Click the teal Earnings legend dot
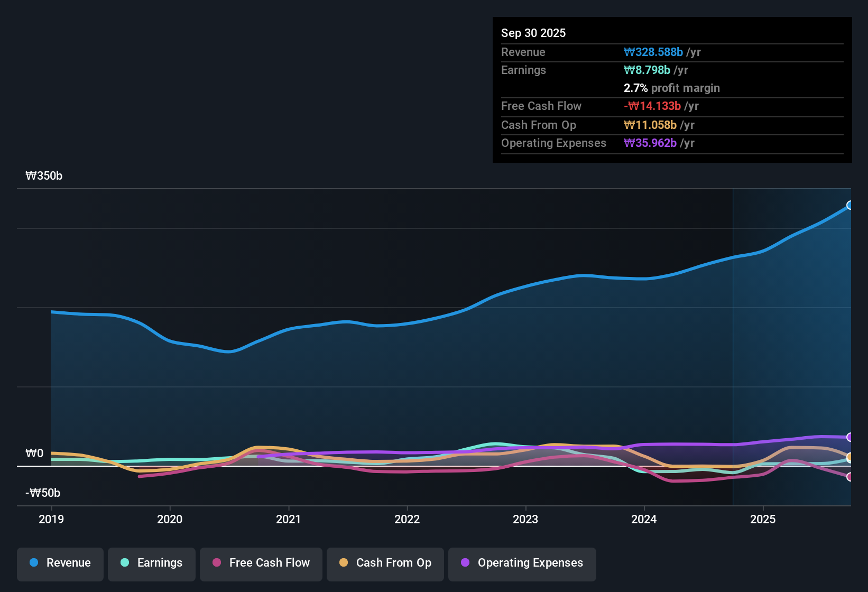 [125, 563]
